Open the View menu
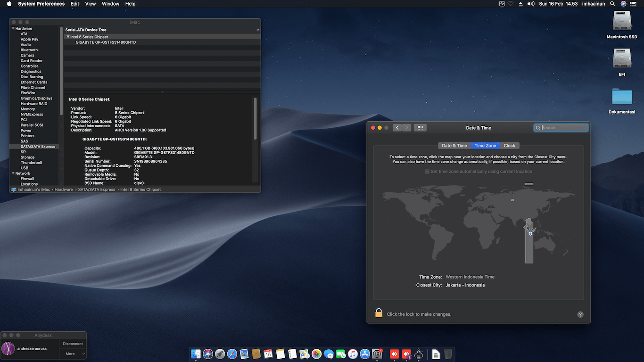This screenshot has height=362, width=644. [91, 3]
